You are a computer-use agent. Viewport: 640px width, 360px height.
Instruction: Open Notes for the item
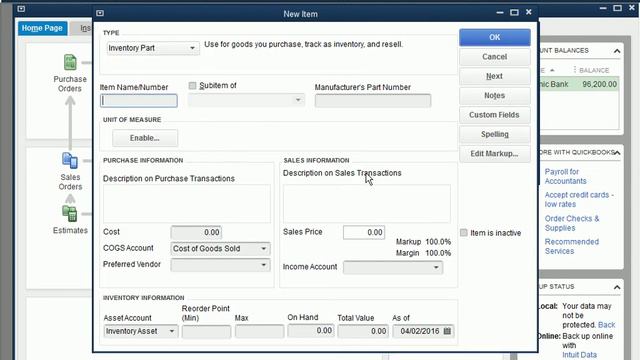point(495,96)
